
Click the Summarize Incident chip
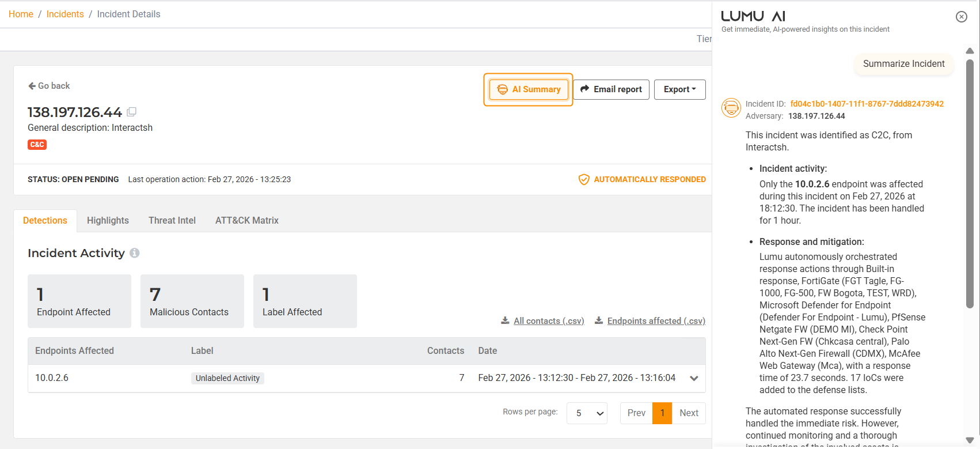[903, 64]
